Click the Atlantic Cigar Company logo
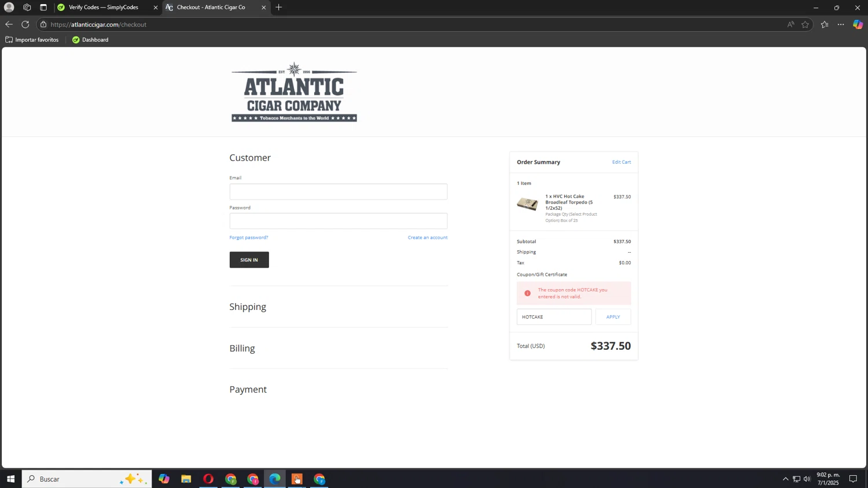This screenshot has height=488, width=868. pos(294,92)
